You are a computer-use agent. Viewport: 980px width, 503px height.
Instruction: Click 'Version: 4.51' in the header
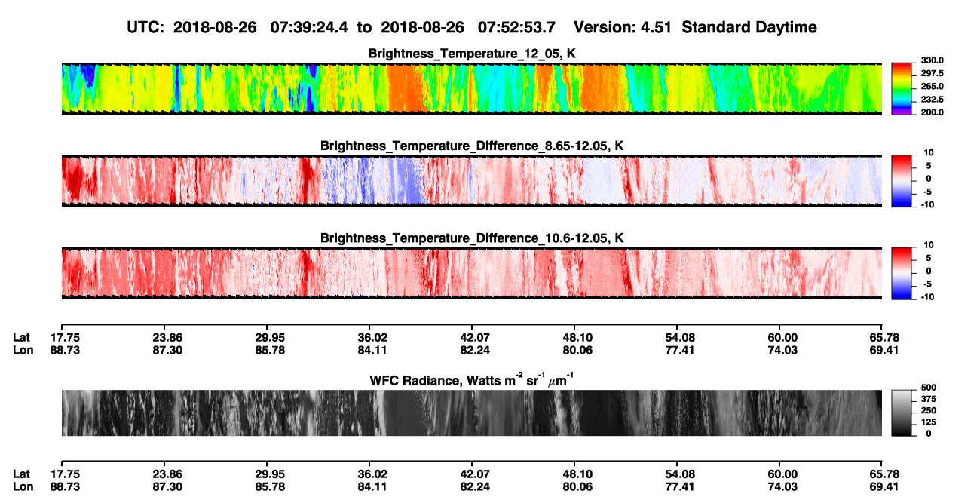click(624, 27)
